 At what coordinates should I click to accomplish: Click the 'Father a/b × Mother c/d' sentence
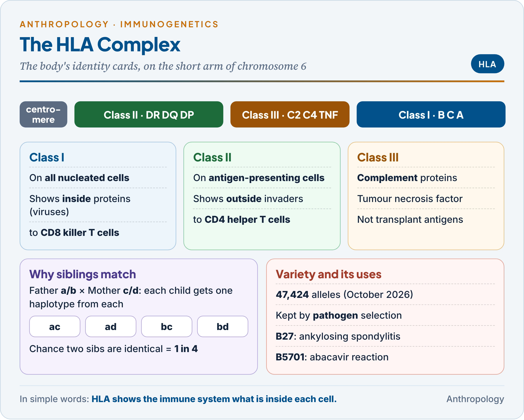(131, 297)
